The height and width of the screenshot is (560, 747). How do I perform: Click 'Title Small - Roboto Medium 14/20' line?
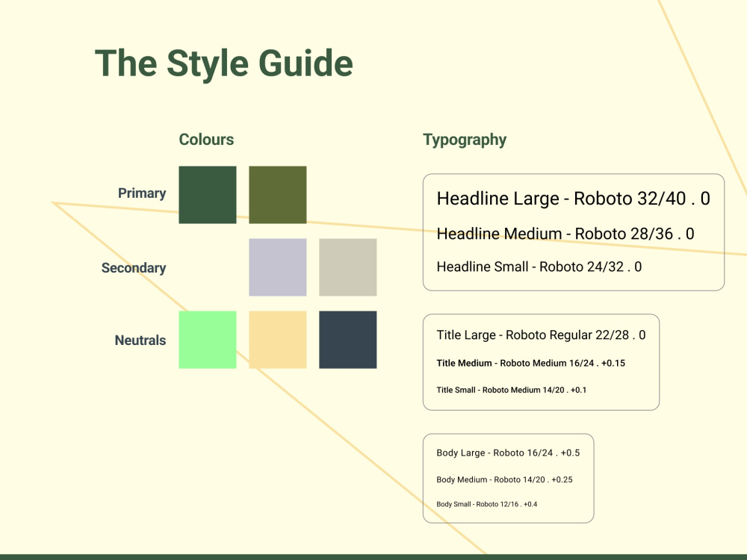click(x=512, y=390)
